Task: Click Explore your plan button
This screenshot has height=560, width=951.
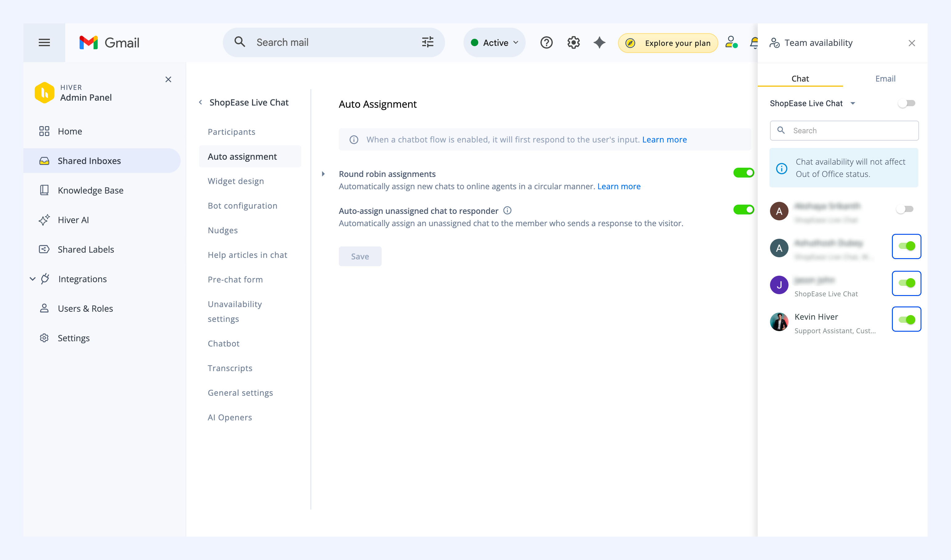Action: (668, 43)
